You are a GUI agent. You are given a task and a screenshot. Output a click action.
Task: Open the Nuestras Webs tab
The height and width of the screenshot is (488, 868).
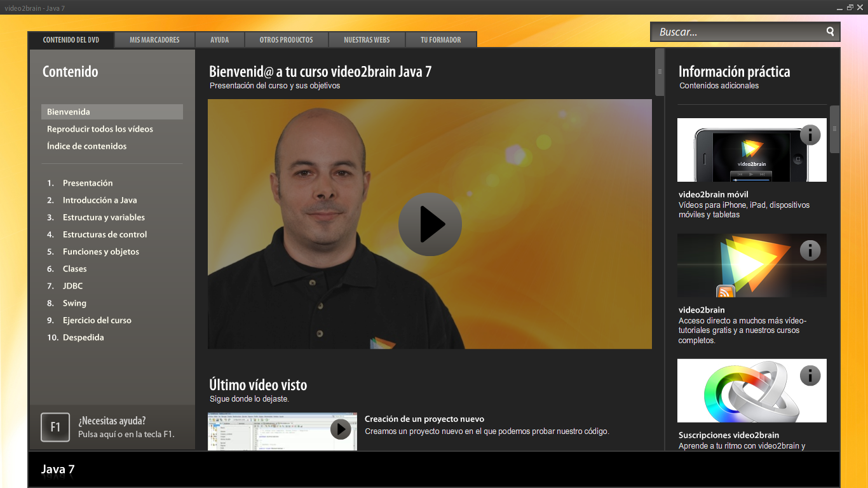pyautogui.click(x=367, y=39)
